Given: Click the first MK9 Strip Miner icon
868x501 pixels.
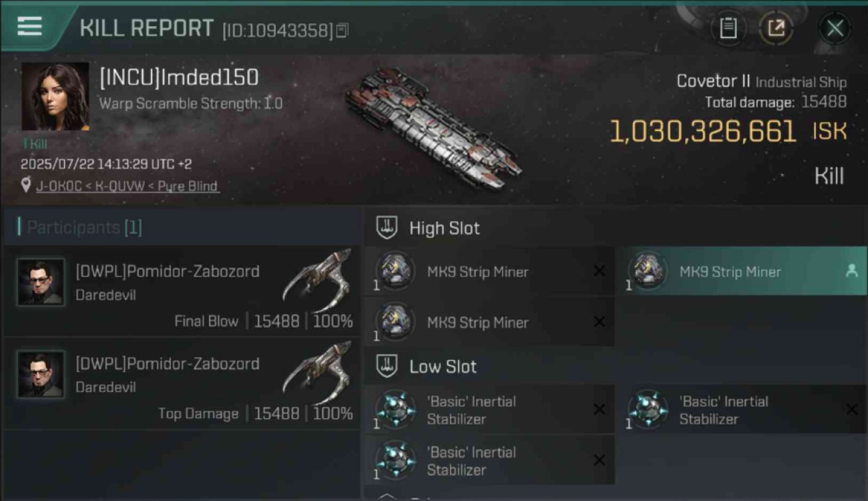Looking at the screenshot, I should 395,271.
